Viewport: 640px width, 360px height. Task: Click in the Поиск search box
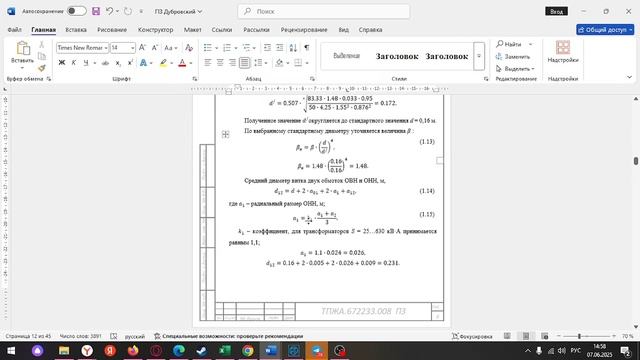pyautogui.click(x=324, y=11)
